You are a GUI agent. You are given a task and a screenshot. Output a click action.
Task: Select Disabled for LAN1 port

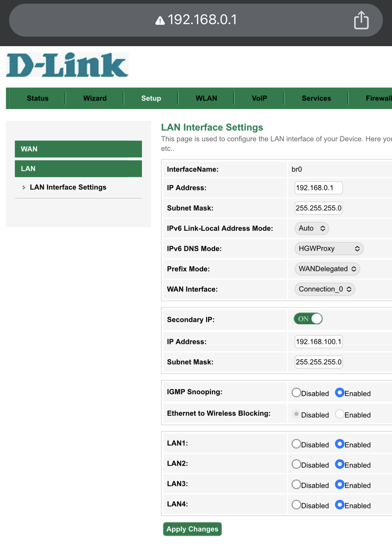coord(296,444)
